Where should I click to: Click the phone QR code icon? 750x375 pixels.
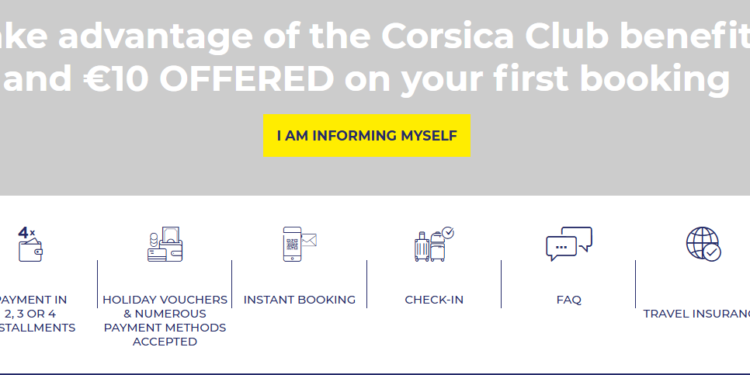coord(292,244)
